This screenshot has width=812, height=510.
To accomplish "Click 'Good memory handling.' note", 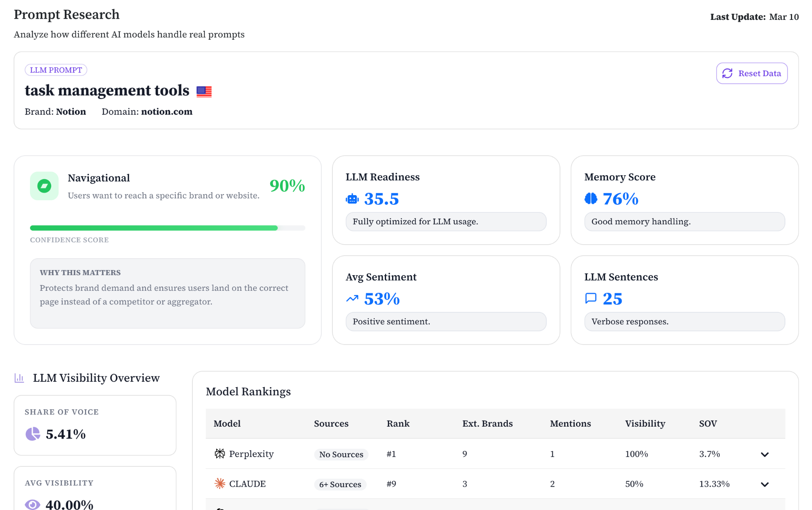I will tap(685, 222).
